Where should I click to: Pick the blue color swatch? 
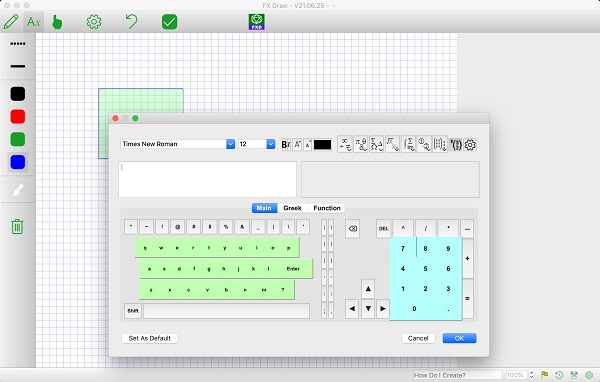coord(18,162)
